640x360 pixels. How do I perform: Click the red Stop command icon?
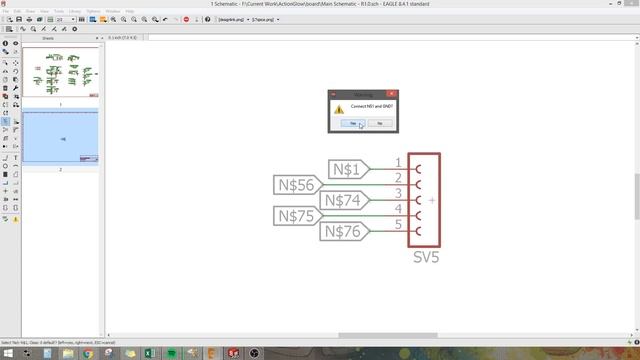186,20
